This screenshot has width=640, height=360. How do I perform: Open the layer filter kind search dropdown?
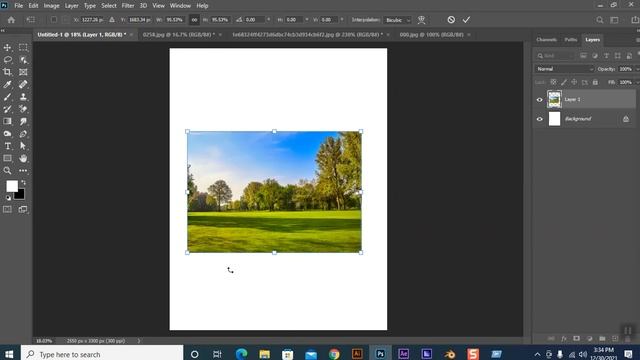[x=555, y=56]
